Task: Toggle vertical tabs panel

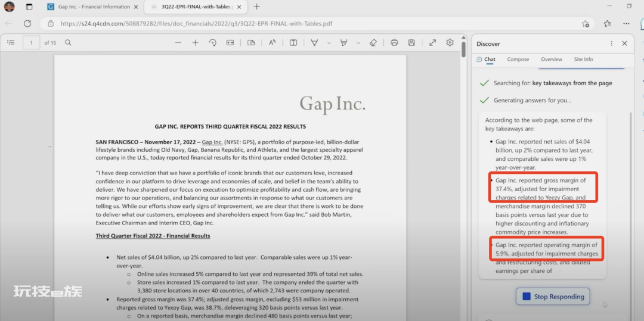Action: tap(29, 7)
